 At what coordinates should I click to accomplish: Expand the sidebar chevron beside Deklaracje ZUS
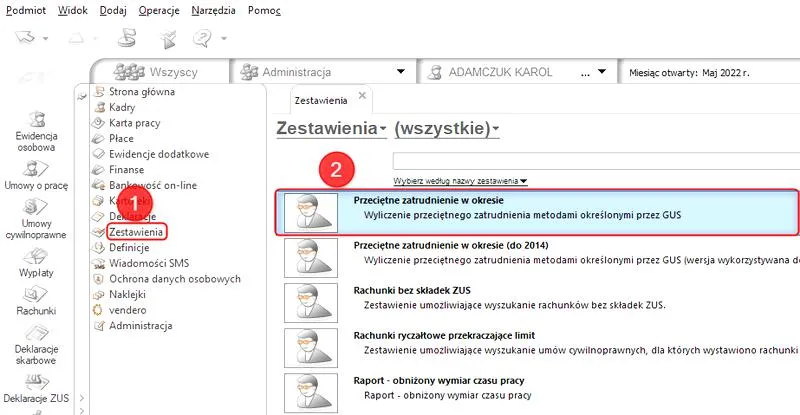82,398
